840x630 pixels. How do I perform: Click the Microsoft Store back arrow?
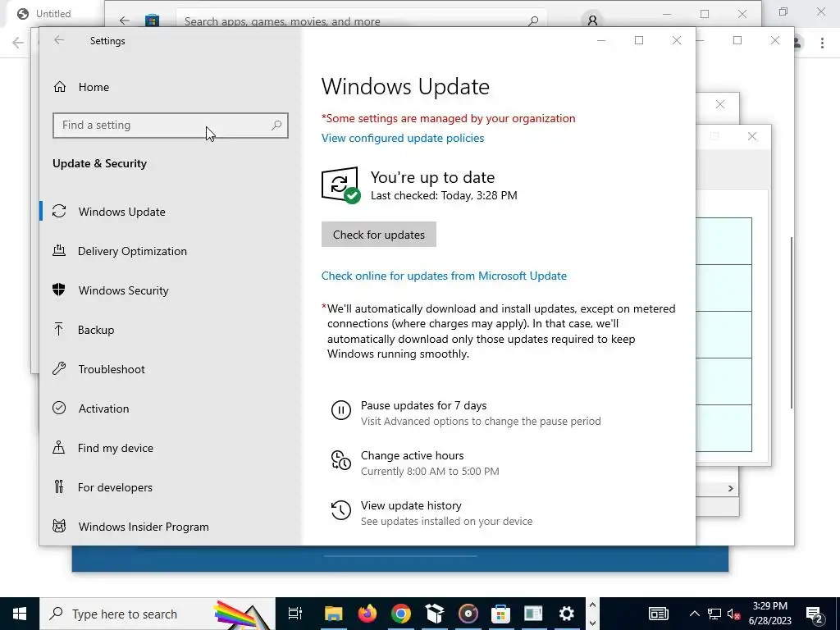(x=125, y=21)
